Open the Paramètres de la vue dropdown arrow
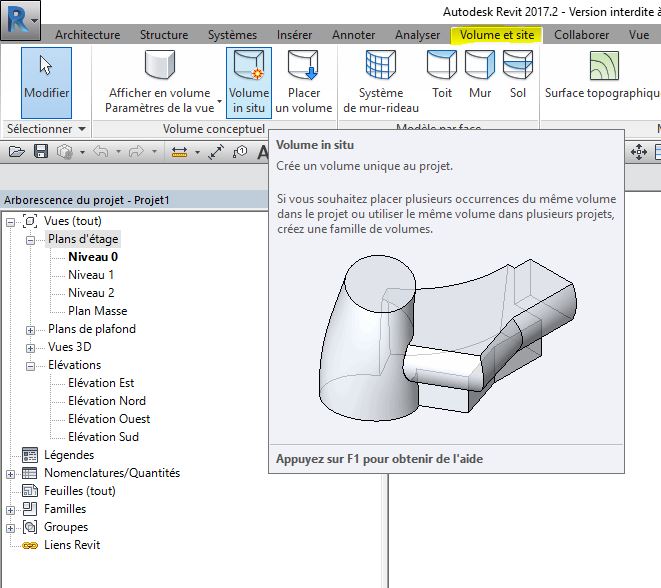Image resolution: width=661 pixels, height=588 pixels. (x=219, y=101)
